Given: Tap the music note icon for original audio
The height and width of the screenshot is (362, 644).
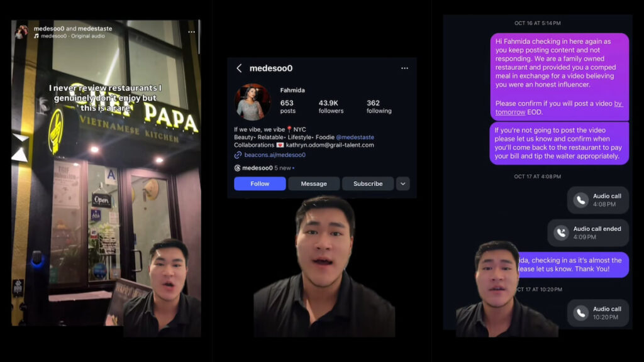Looking at the screenshot, I should tap(36, 36).
